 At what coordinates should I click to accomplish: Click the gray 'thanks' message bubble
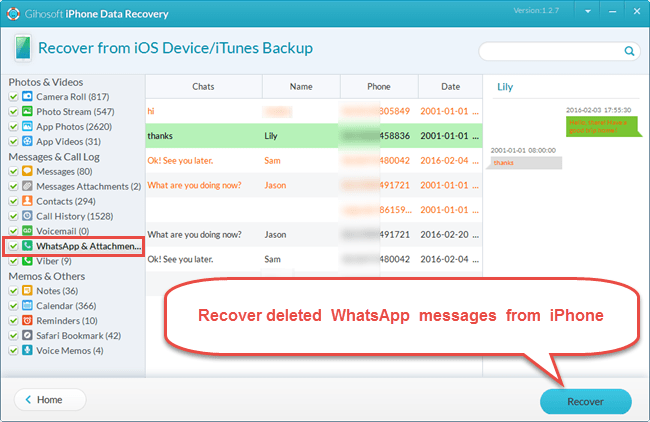click(x=526, y=162)
